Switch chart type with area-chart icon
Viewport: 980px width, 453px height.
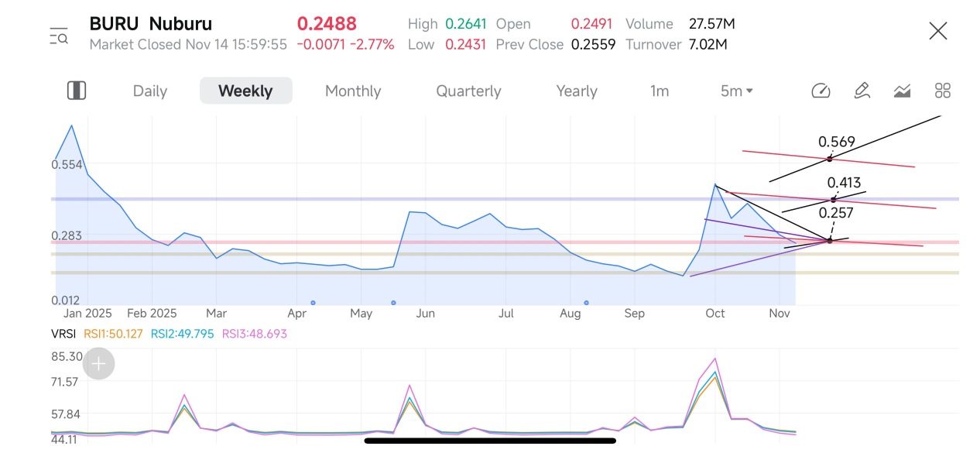(902, 91)
